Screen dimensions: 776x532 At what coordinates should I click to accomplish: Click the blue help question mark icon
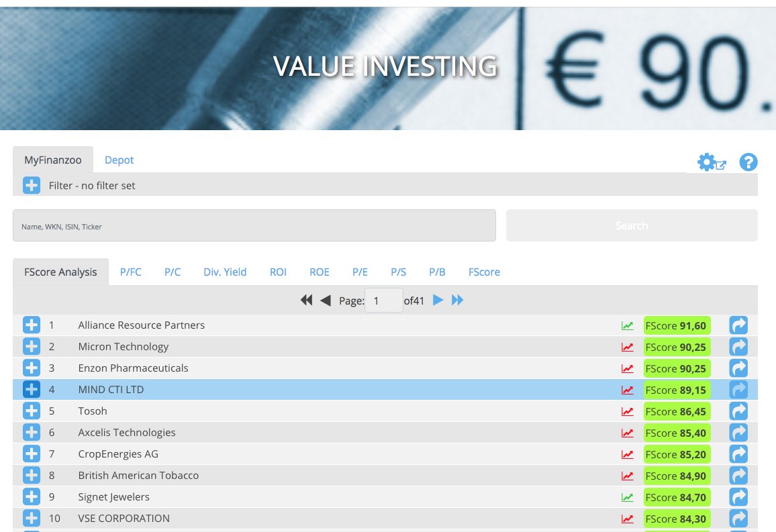[748, 162]
